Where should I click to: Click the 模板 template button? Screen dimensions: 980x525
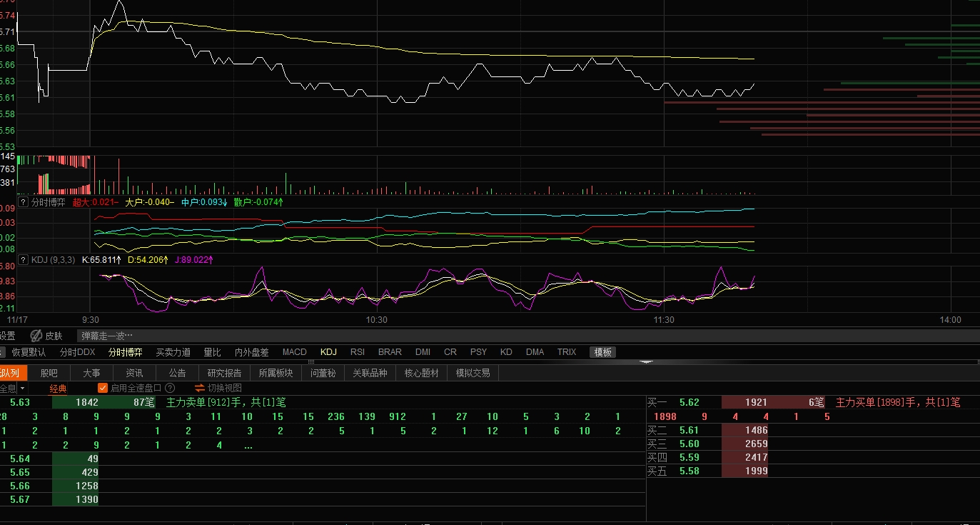coord(602,352)
